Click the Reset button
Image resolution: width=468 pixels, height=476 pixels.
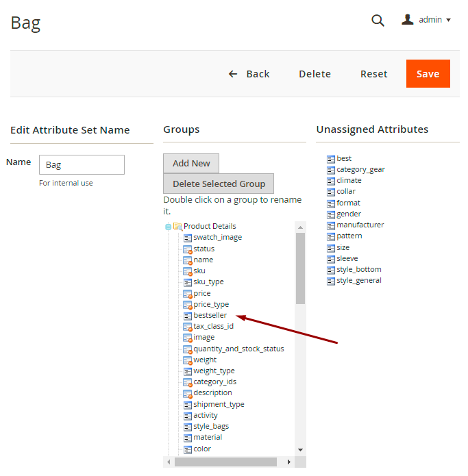373,74
